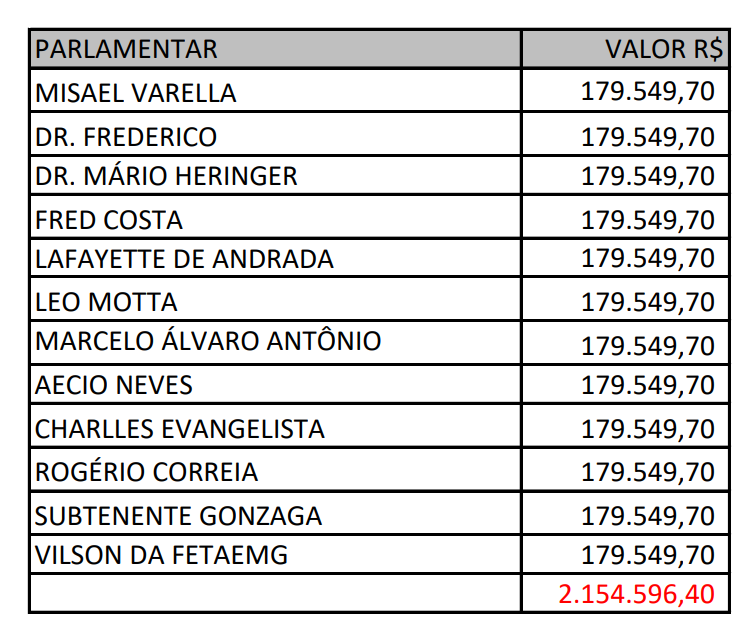Select the ROGÉRIO CORREIA cell
The width and height of the screenshot is (751, 633).
point(146,472)
